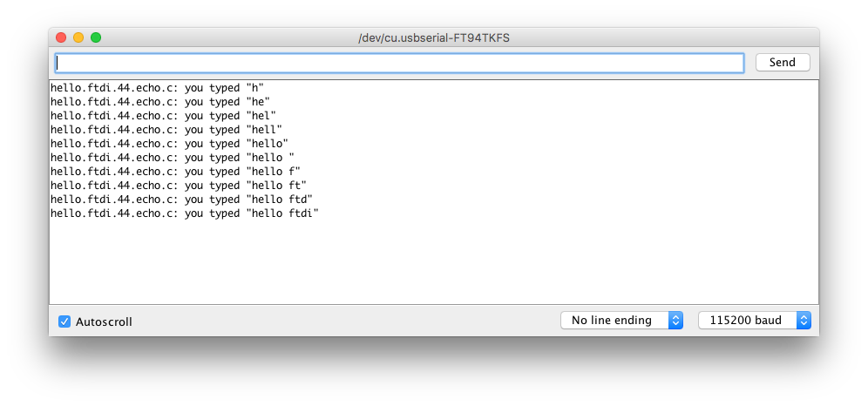Image resolution: width=868 pixels, height=406 pixels.
Task: Click the output line showing "he"
Action: coord(160,102)
